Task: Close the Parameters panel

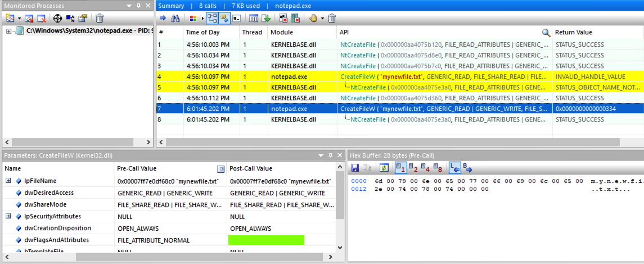Action: pos(339,156)
